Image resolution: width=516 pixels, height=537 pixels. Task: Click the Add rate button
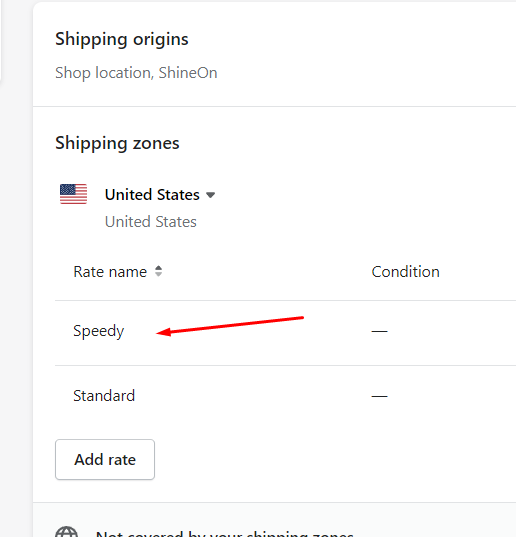105,460
